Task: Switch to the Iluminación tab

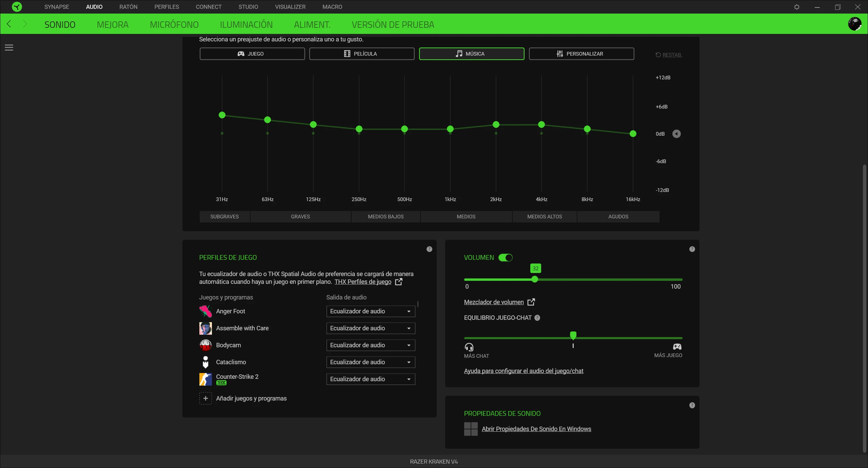Action: pos(246,24)
